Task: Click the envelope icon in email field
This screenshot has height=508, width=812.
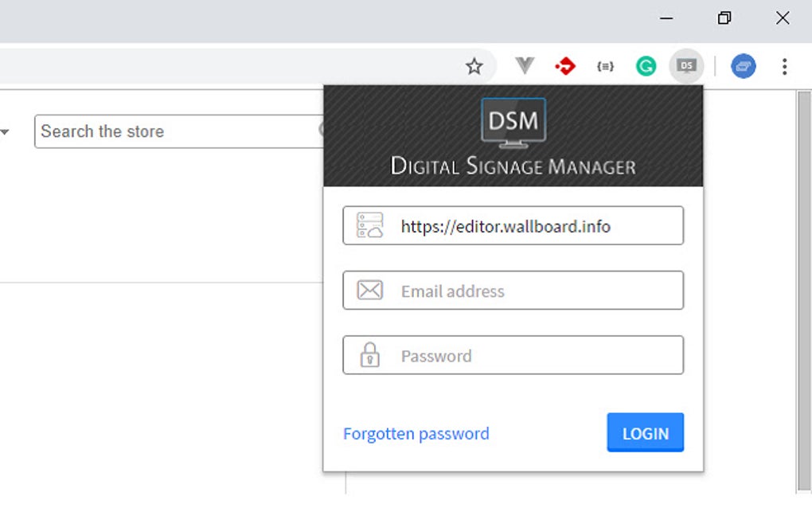Action: click(371, 290)
